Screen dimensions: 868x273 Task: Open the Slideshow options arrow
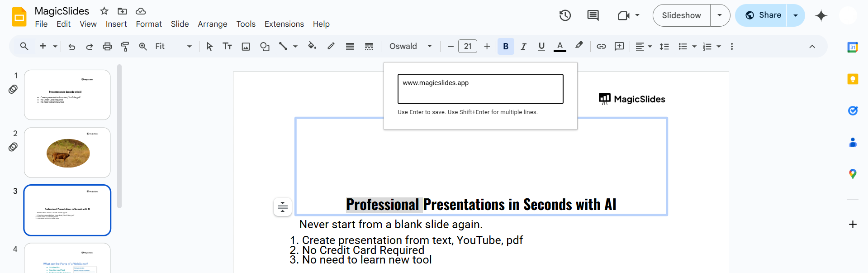point(720,15)
